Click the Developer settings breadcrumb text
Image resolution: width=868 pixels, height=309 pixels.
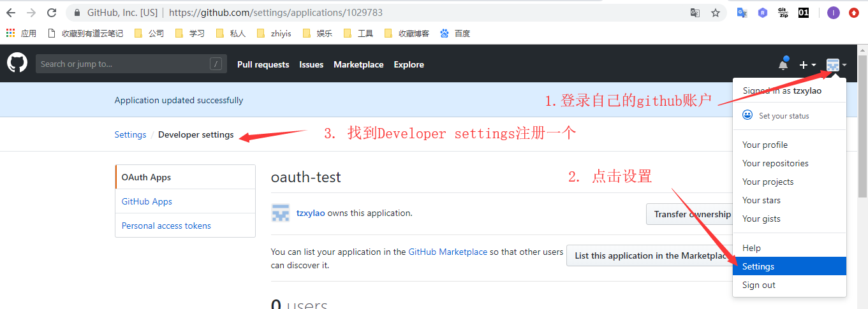[x=196, y=134]
